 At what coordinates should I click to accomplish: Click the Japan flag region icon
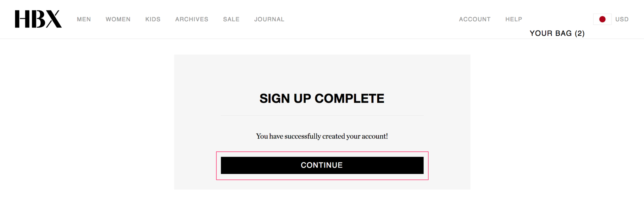coord(602,19)
